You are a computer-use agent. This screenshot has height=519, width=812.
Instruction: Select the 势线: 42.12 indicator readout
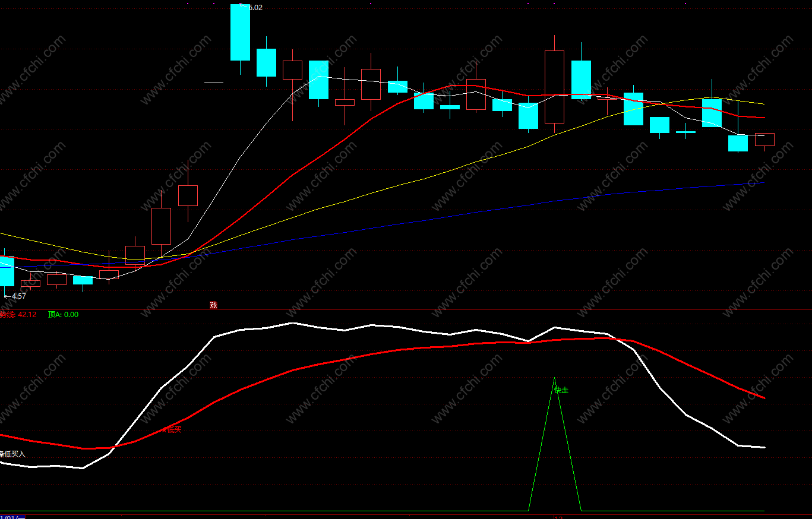tap(18, 315)
